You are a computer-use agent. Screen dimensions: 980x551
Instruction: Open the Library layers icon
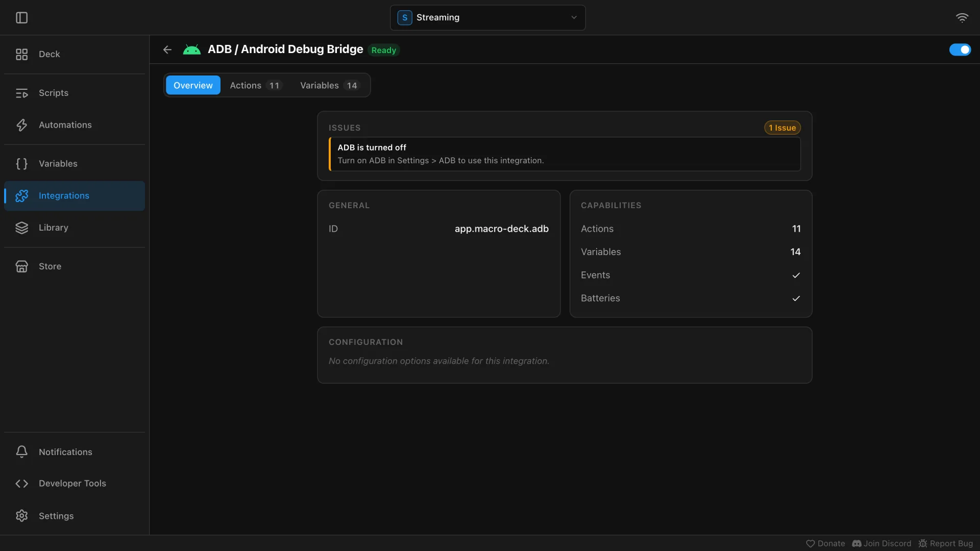pos(21,228)
